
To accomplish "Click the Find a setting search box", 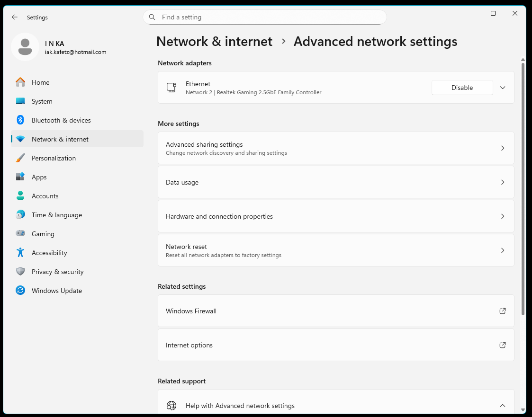I will click(264, 17).
